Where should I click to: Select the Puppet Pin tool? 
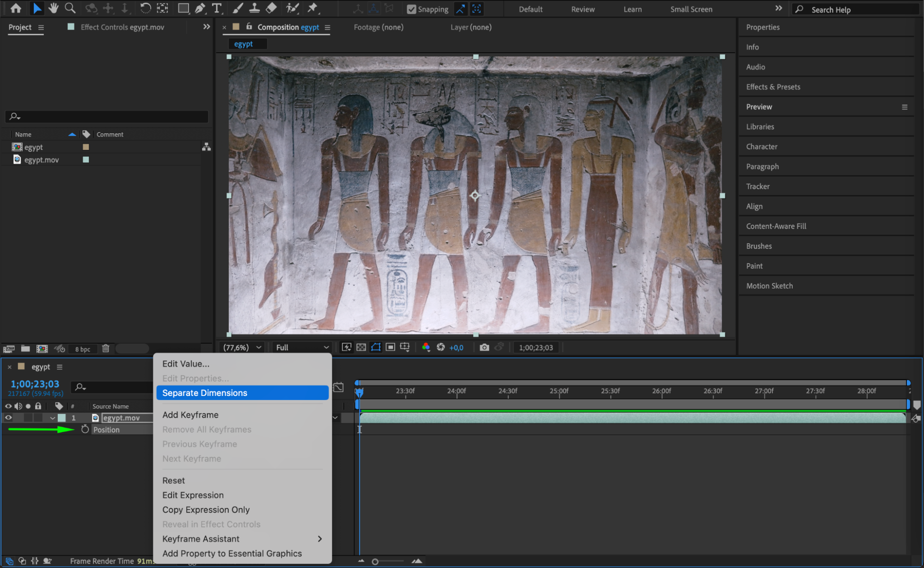tap(313, 8)
